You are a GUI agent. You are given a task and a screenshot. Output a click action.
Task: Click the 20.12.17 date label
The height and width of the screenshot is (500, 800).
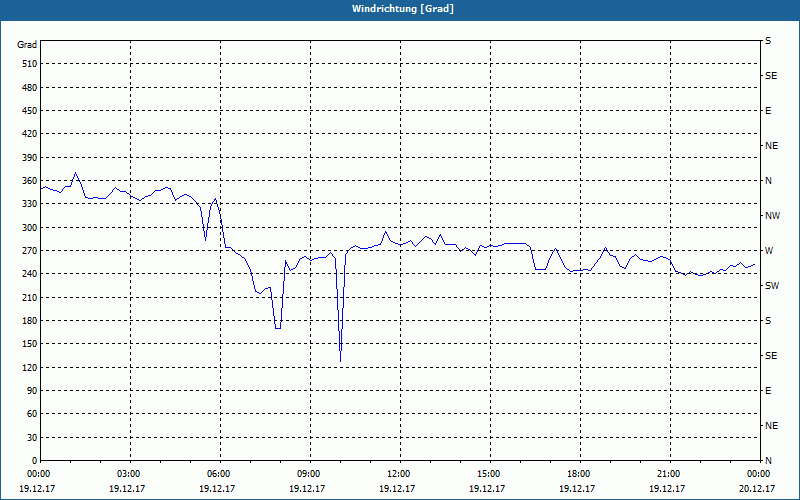coord(757,488)
